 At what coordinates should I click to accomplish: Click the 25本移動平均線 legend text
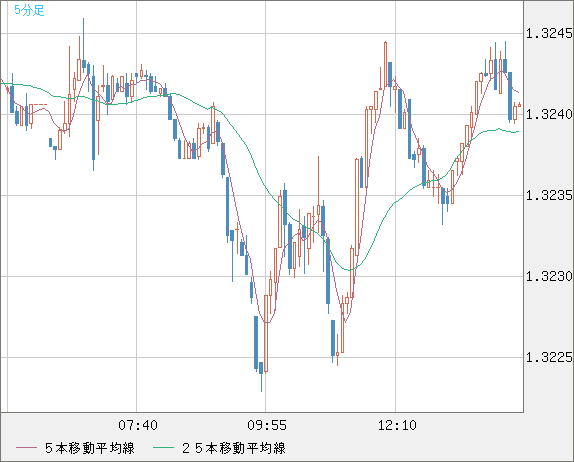pyautogui.click(x=234, y=448)
